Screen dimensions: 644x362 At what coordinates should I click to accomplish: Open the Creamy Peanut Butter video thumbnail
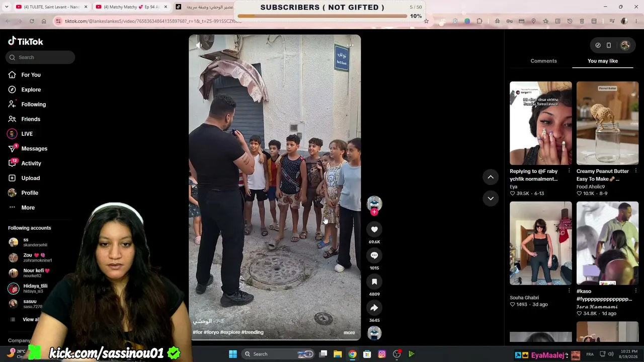tap(607, 123)
